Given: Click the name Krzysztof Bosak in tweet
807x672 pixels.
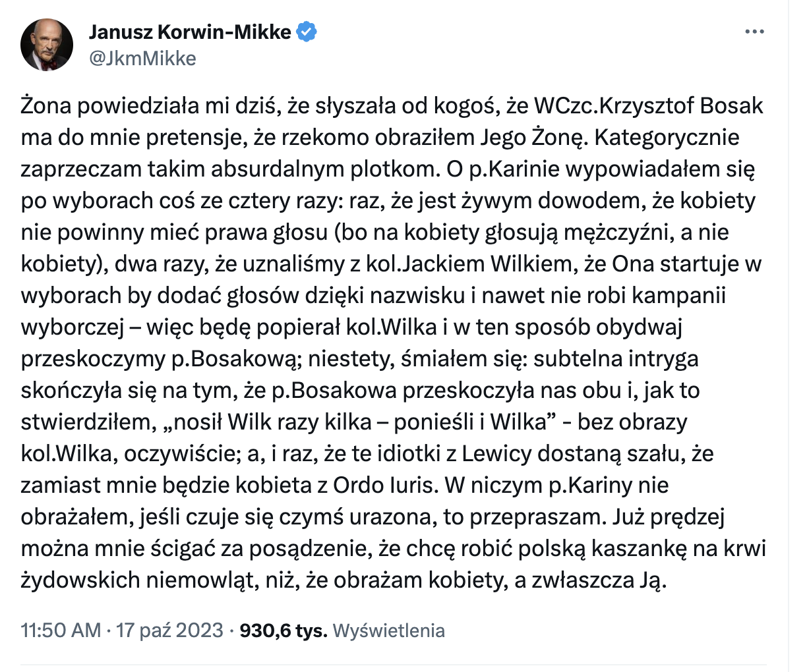Looking at the screenshot, I should point(682,105).
